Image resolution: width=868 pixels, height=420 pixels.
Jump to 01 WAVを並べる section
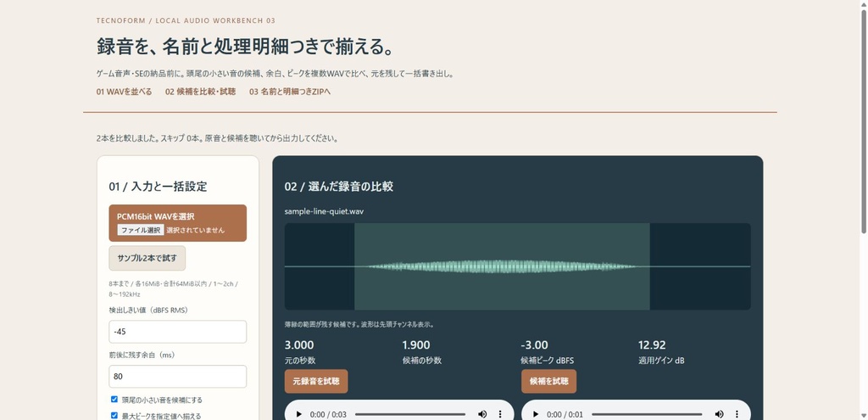(124, 92)
